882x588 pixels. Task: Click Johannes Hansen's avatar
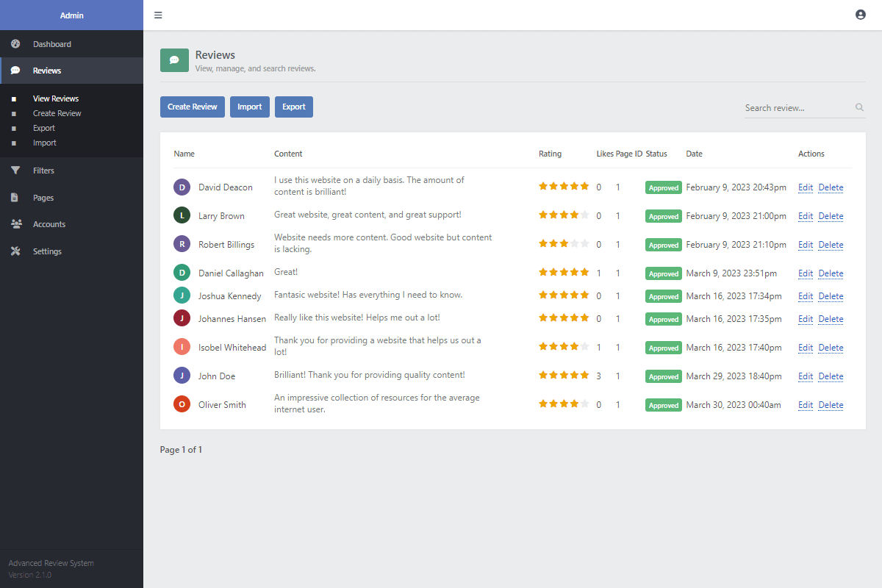coord(182,318)
